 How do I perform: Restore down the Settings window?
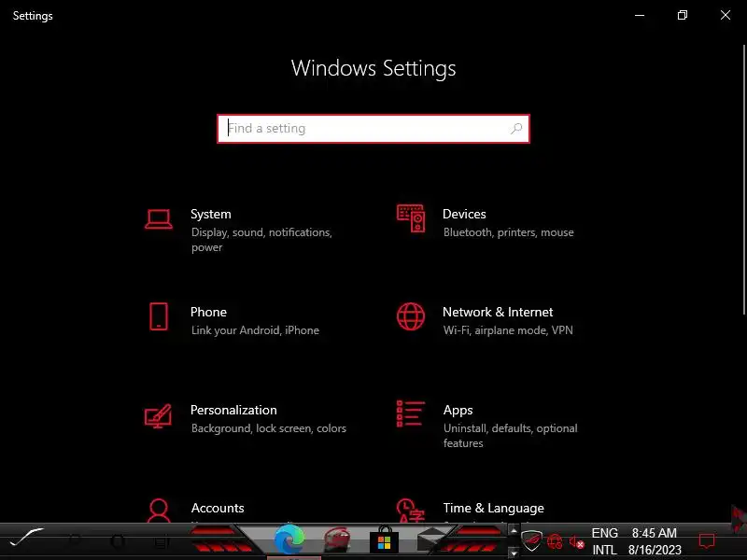683,15
